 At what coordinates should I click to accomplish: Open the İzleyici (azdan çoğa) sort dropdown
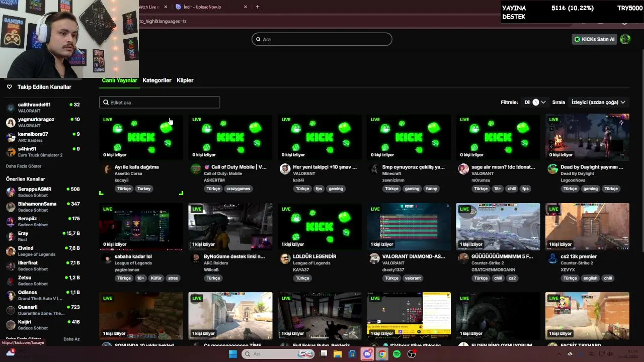coord(598,102)
